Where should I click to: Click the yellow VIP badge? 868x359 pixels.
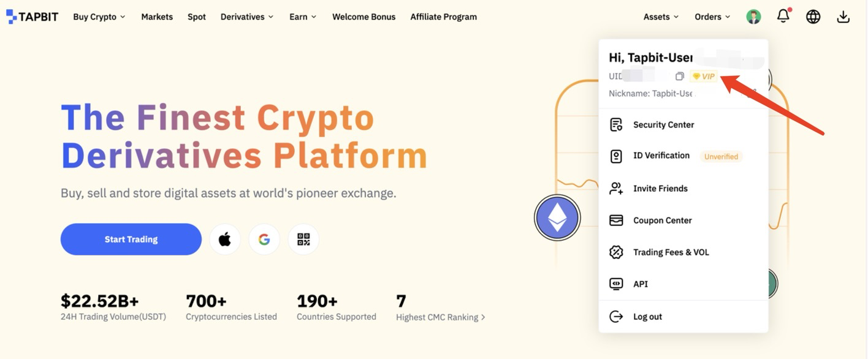tap(703, 77)
